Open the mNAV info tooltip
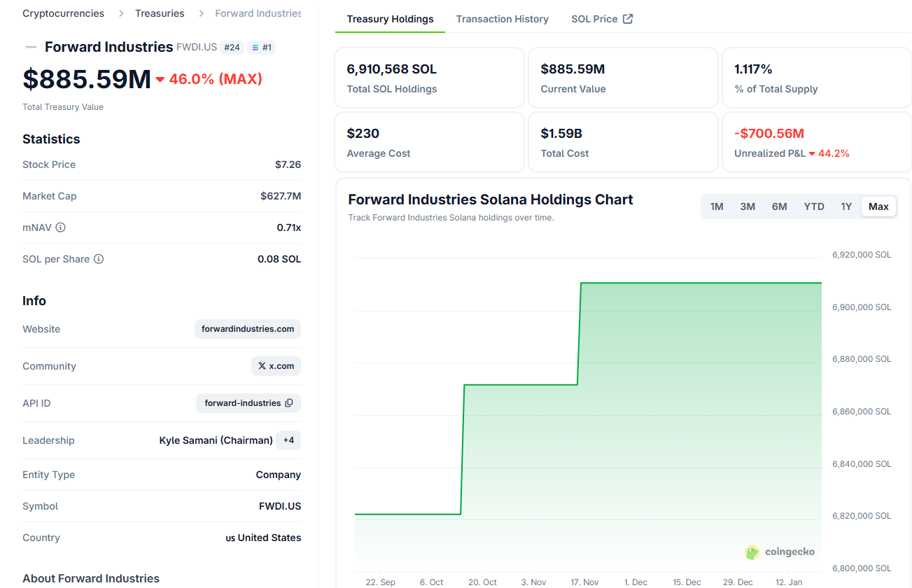The width and height of the screenshot is (912, 588). [61, 227]
